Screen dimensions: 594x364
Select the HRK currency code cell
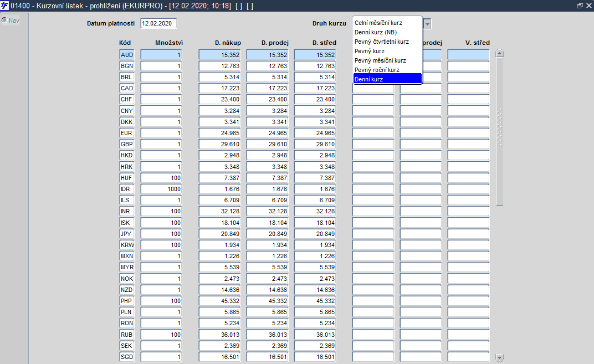click(126, 167)
